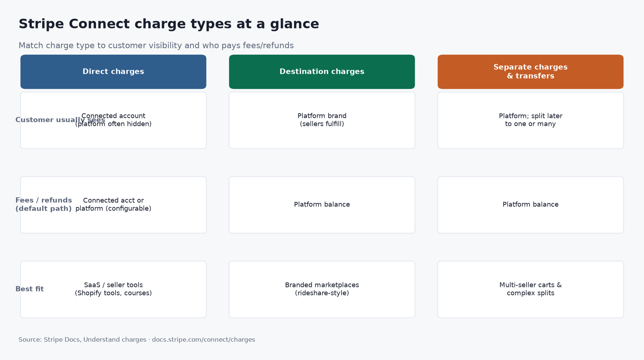The image size is (644, 360).
Task: Click 'Multi-seller carts & complex splits' cell
Action: coord(531,289)
